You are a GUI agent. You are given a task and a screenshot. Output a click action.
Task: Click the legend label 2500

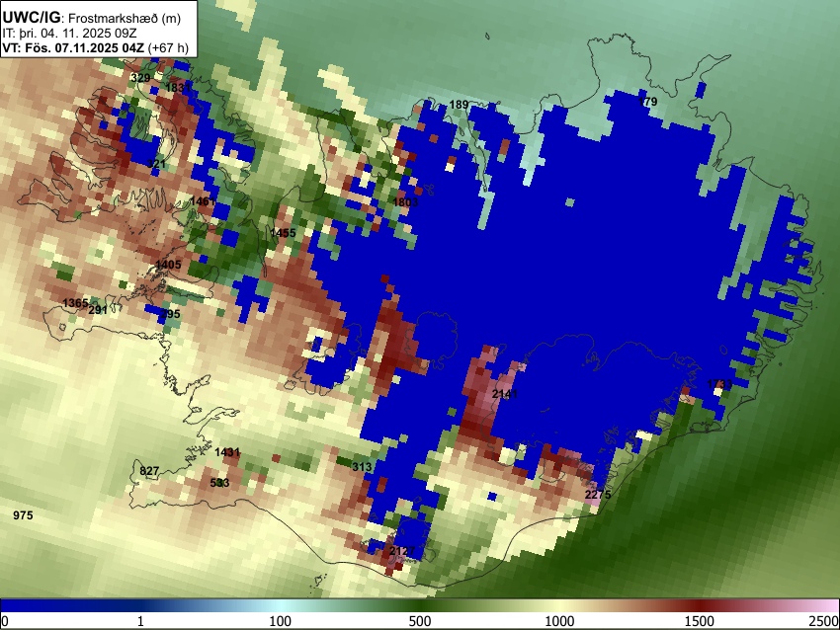(824, 621)
